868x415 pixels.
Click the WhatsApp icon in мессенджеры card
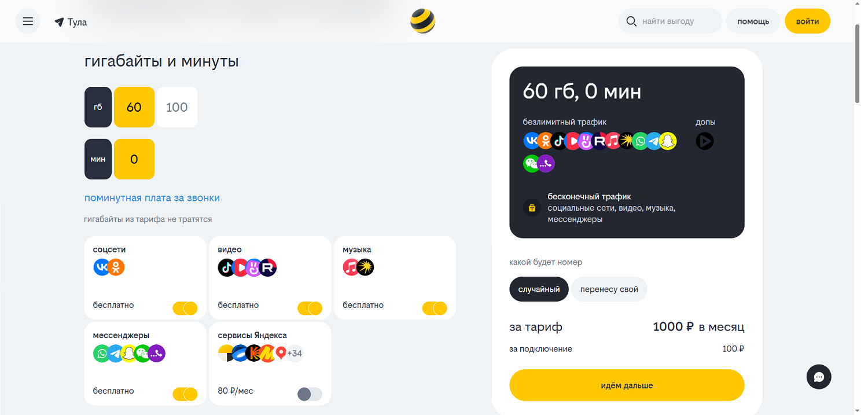(x=101, y=353)
